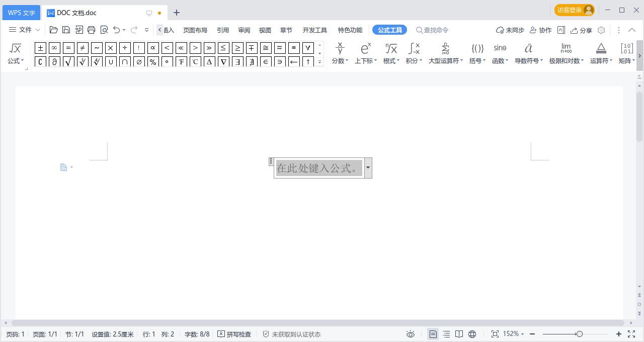The image size is (644, 342).
Task: Click the zoom slider in the status bar
Action: click(x=579, y=333)
